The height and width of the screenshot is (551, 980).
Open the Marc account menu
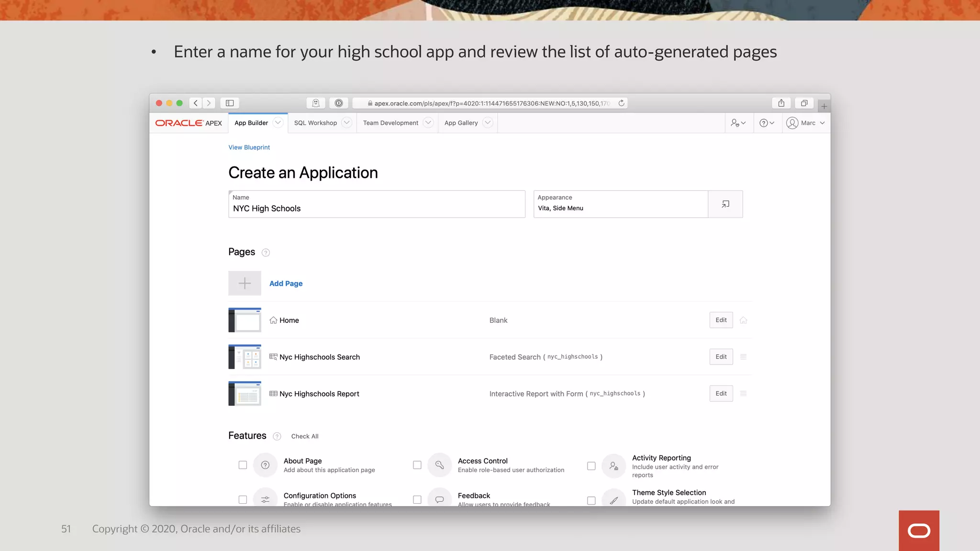coord(806,123)
